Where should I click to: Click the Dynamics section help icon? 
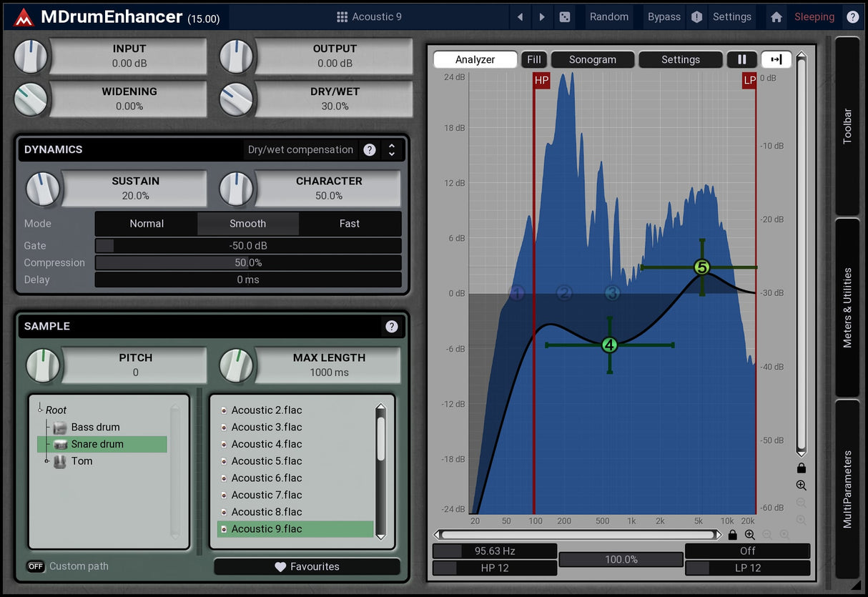point(370,149)
